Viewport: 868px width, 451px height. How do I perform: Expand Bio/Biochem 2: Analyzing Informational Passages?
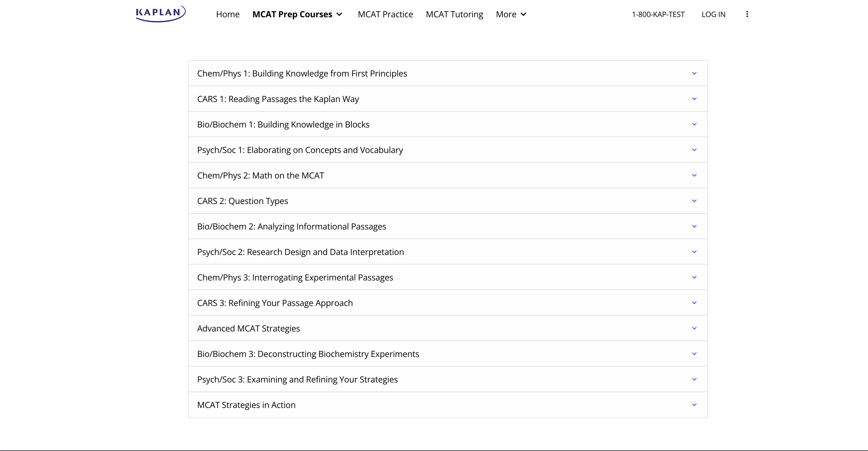[x=448, y=227]
